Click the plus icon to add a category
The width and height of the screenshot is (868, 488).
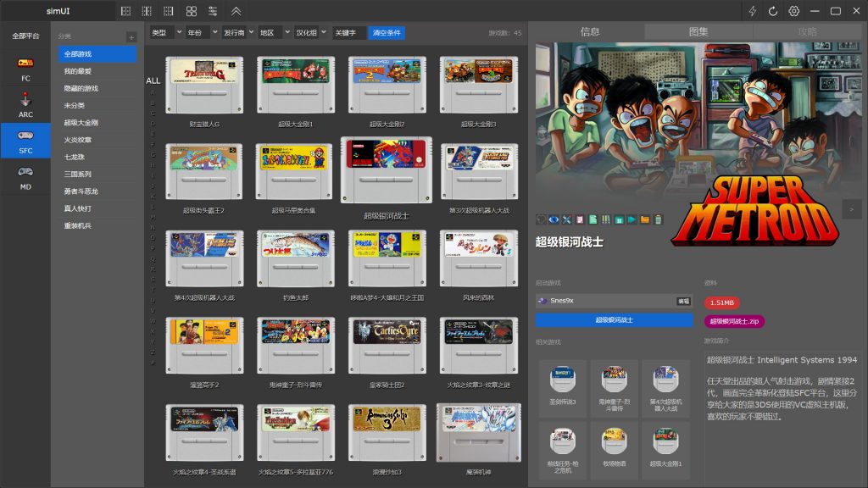click(131, 37)
